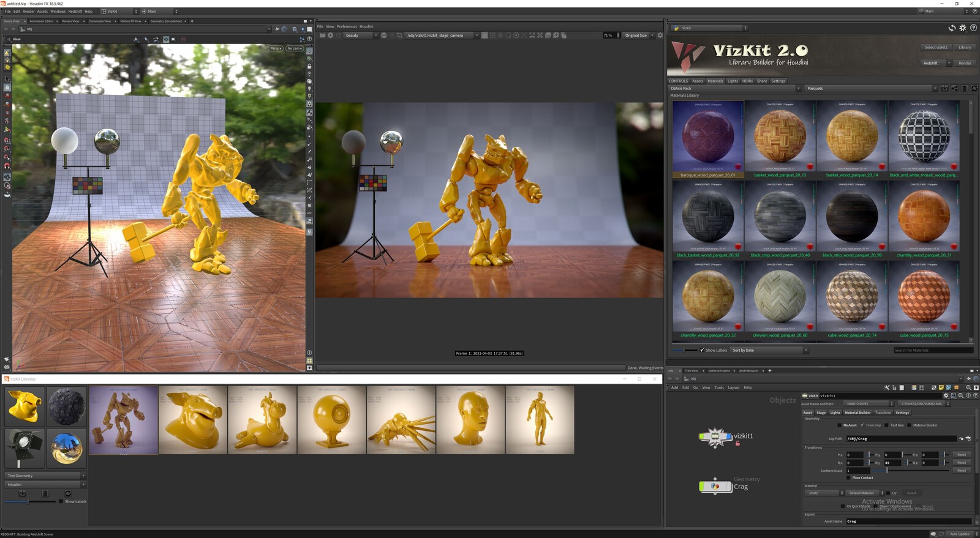Jump to Sop Path node arrow icon
This screenshot has width=980, height=538.
[x=961, y=439]
